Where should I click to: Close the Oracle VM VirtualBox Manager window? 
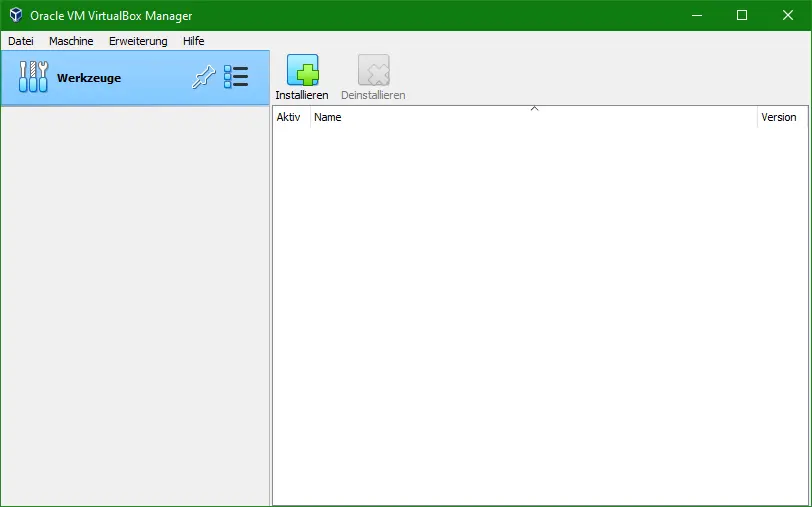coord(788,15)
